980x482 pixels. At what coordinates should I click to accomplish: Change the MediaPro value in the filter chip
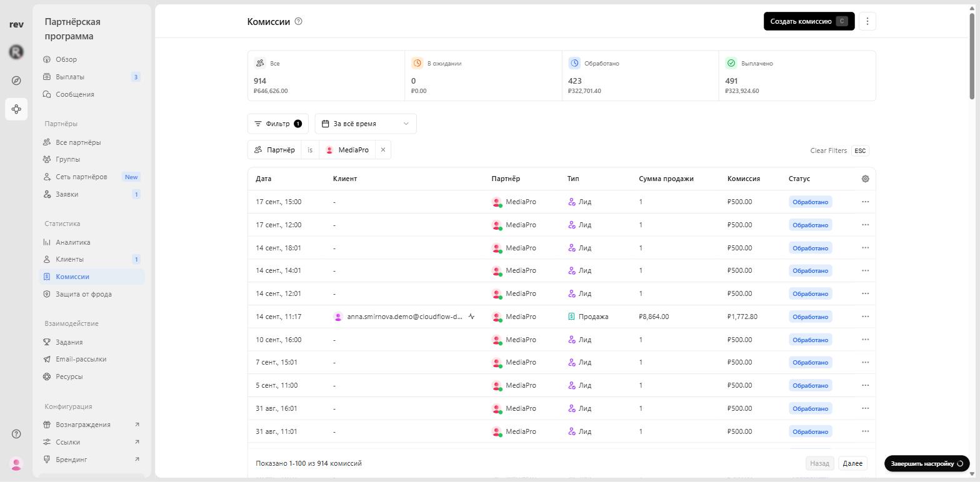(x=347, y=150)
